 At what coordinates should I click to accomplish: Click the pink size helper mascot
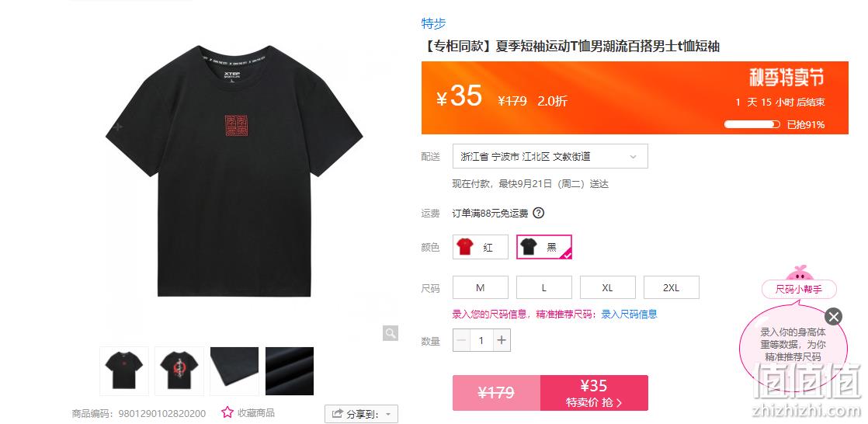(x=799, y=273)
